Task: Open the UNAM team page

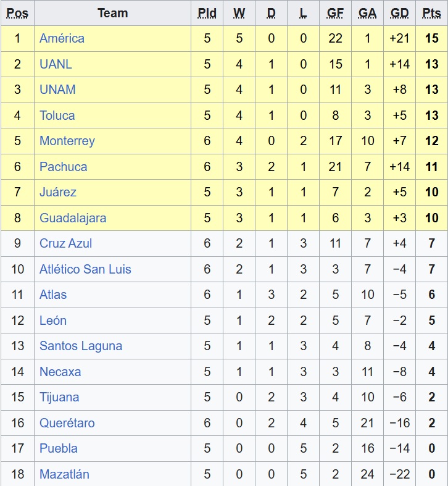Action: 57,90
